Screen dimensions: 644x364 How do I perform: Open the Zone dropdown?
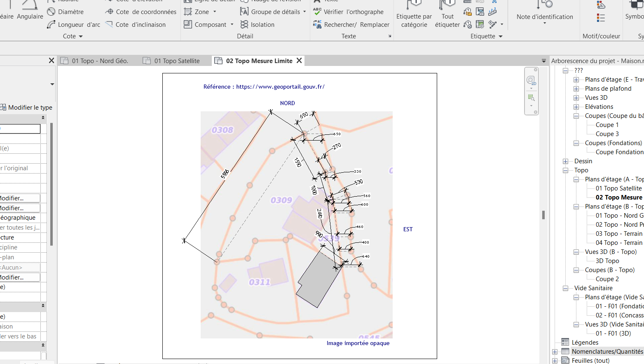tap(215, 12)
